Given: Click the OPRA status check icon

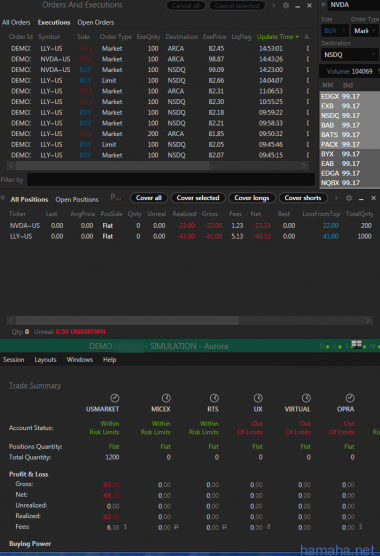Looking at the screenshot, I should 350,398.
